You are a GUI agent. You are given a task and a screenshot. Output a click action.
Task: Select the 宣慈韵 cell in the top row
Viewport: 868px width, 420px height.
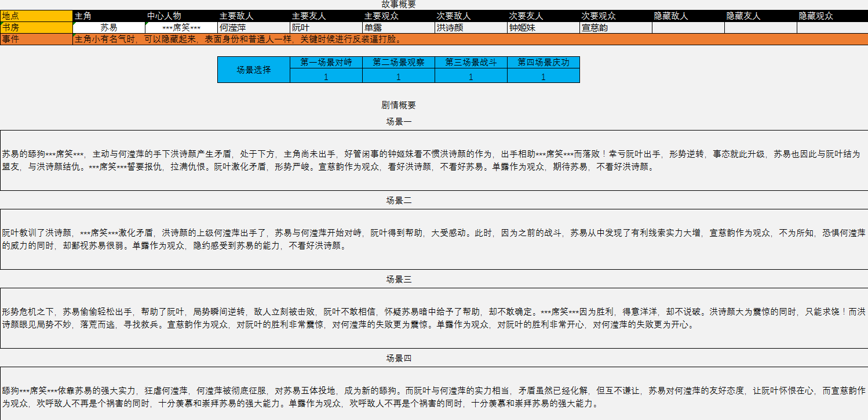[616, 27]
